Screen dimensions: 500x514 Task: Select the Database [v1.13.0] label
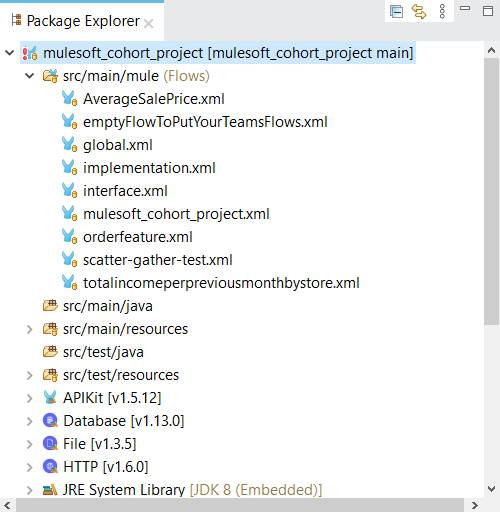coord(124,421)
